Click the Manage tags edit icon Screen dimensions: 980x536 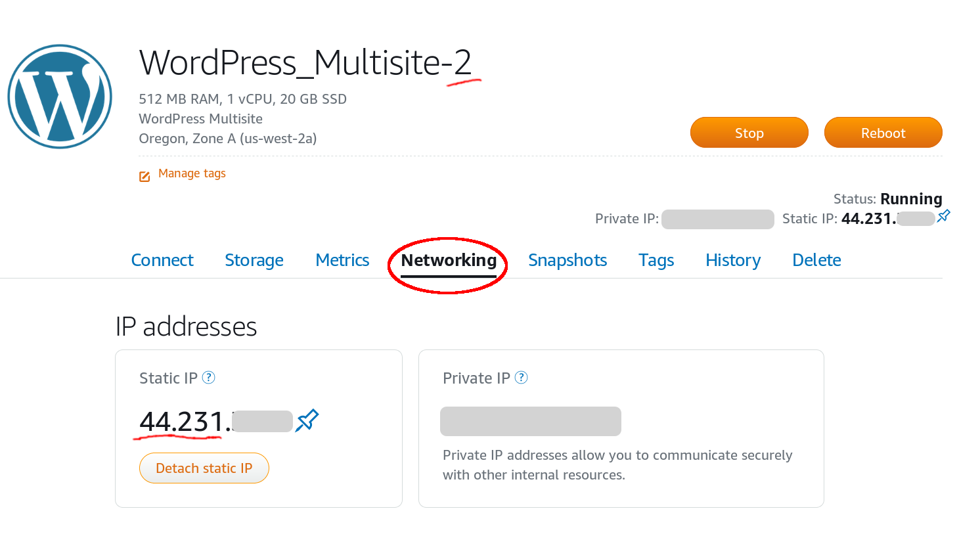[145, 176]
